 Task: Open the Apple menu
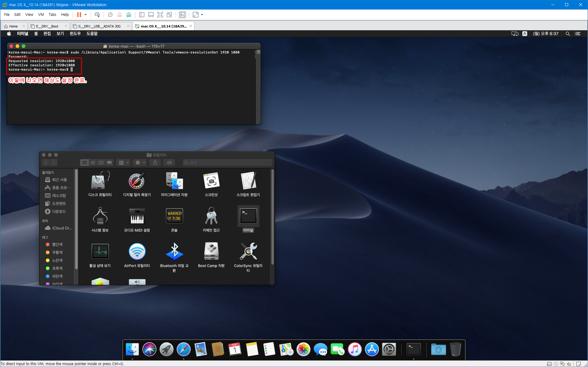9,34
